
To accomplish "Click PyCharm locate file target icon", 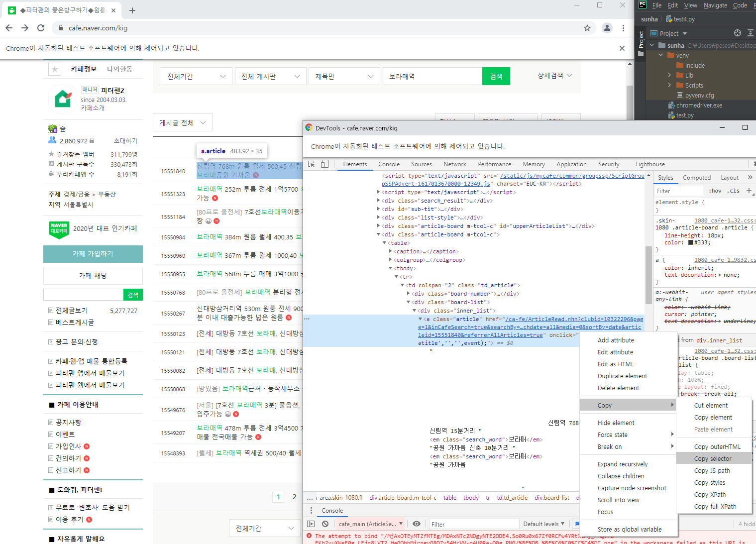I will (738, 33).
